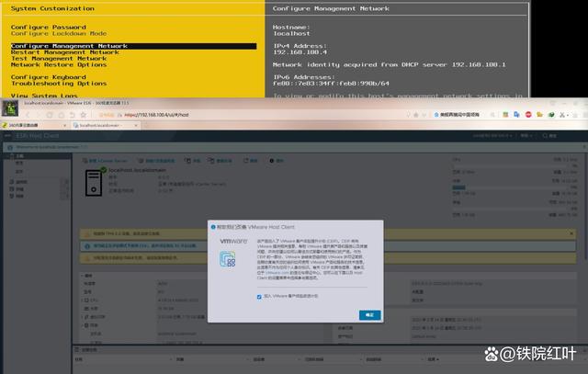Click the host server tower icon
This screenshot has height=374, width=588.
94,183
